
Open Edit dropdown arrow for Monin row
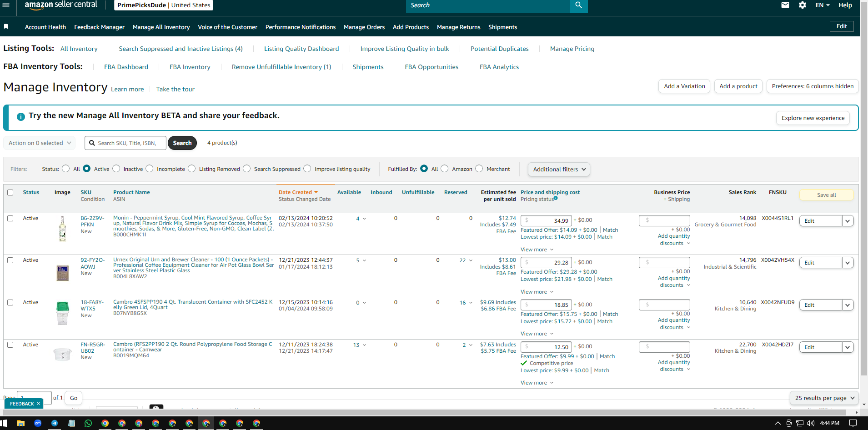tap(848, 221)
